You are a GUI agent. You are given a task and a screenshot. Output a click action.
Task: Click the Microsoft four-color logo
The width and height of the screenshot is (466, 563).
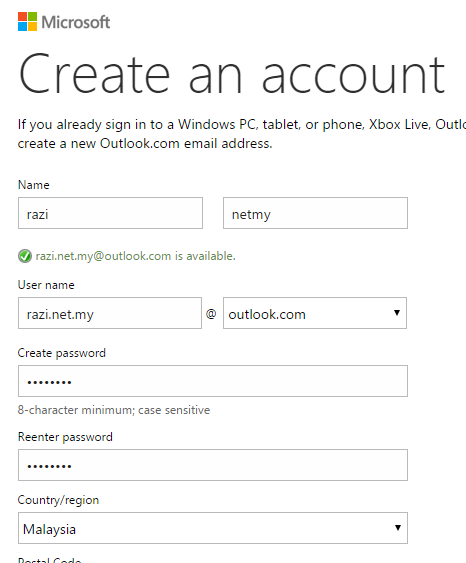pyautogui.click(x=27, y=22)
